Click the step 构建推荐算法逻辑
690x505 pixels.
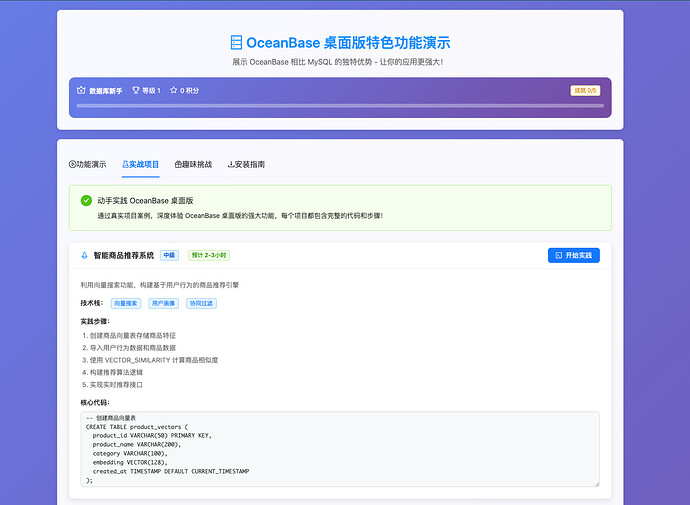[x=116, y=373]
